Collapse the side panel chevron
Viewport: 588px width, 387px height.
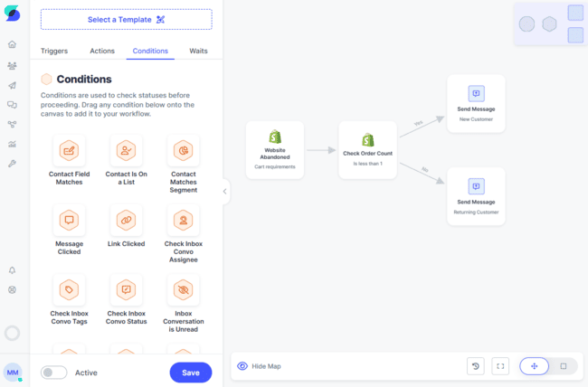coord(224,192)
